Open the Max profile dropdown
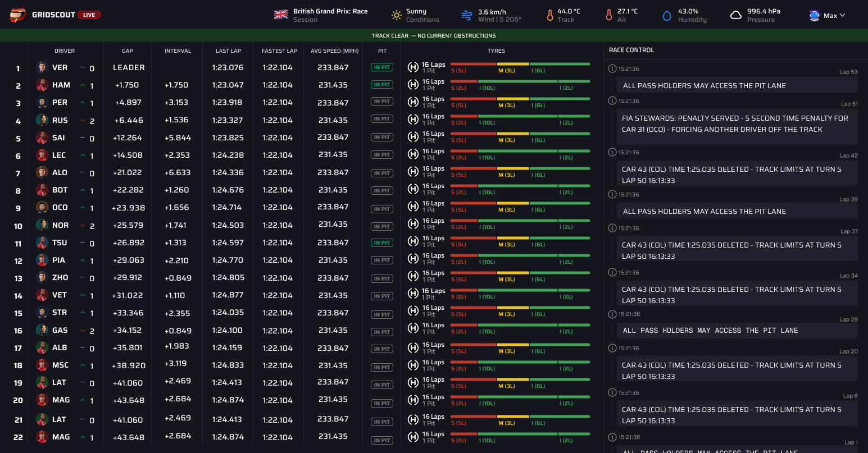 pos(827,15)
